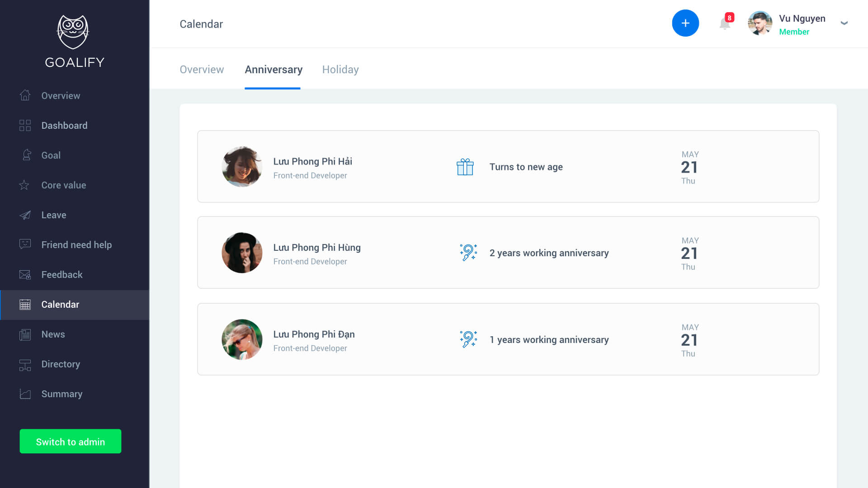This screenshot has height=488, width=868.
Task: Click the gift box birthday icon
Action: 465,167
